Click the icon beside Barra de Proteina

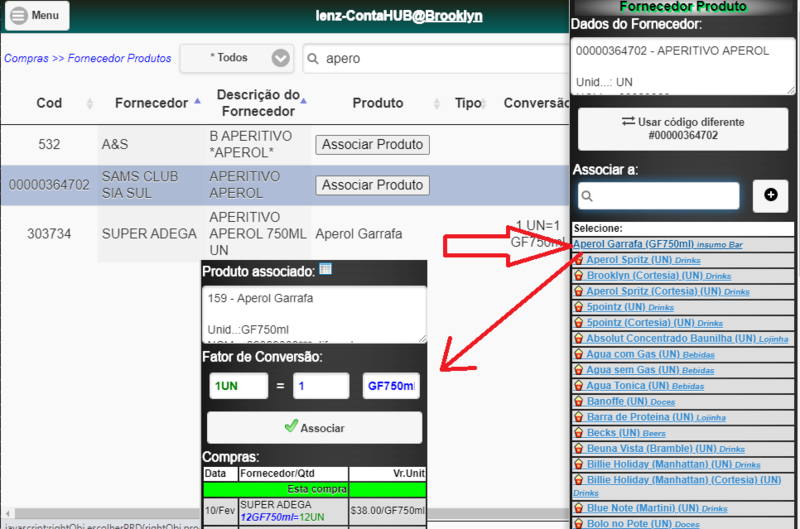click(x=579, y=417)
